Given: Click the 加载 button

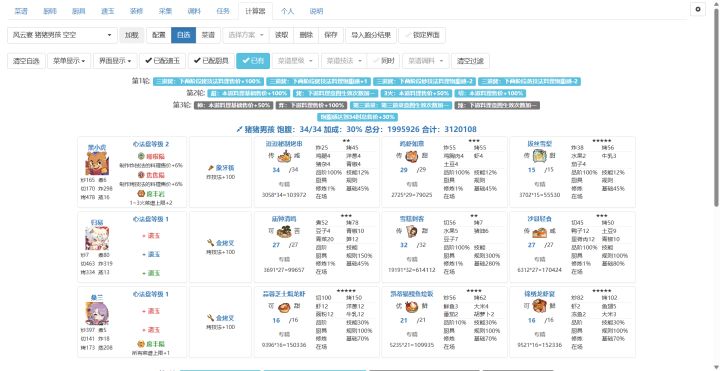Looking at the screenshot, I should [x=131, y=35].
